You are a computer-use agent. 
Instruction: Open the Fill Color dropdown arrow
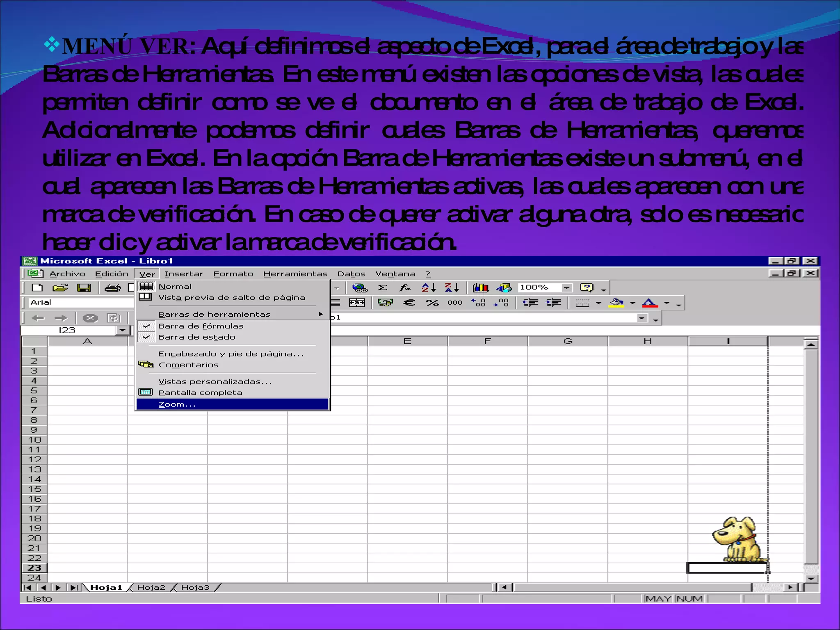[633, 303]
